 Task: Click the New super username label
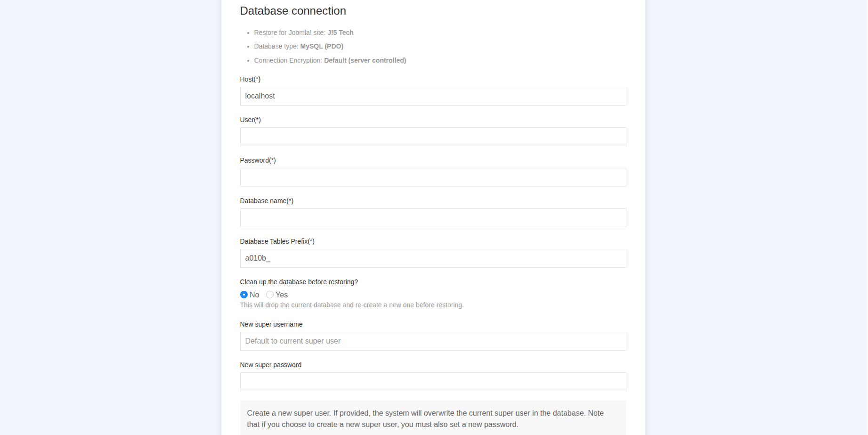pos(271,324)
